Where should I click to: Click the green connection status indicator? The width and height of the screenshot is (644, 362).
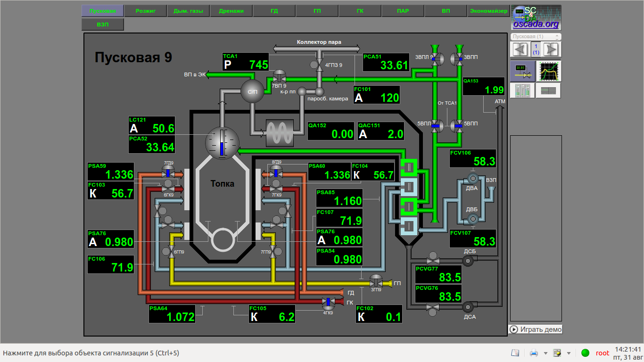point(586,353)
